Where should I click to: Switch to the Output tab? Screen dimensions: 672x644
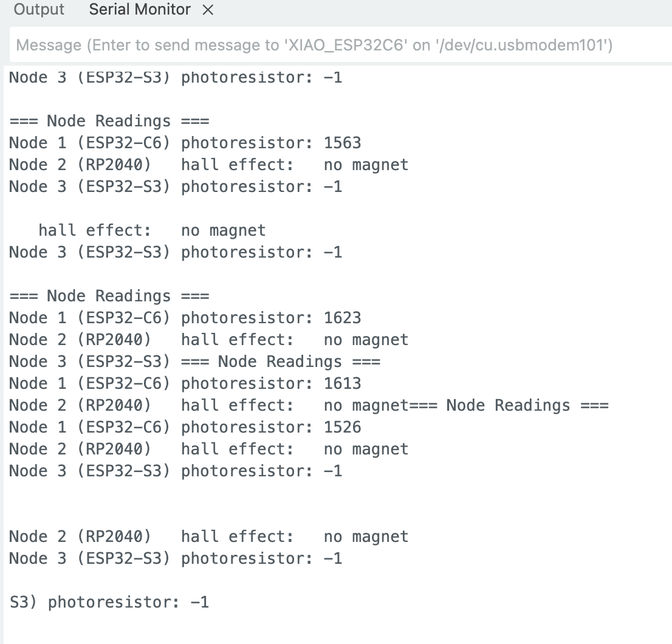click(38, 10)
